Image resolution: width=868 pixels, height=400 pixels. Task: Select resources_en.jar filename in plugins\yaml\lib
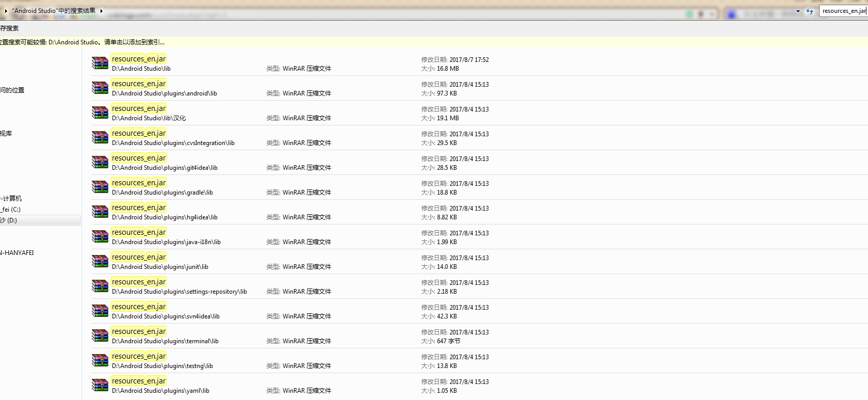[x=139, y=381]
